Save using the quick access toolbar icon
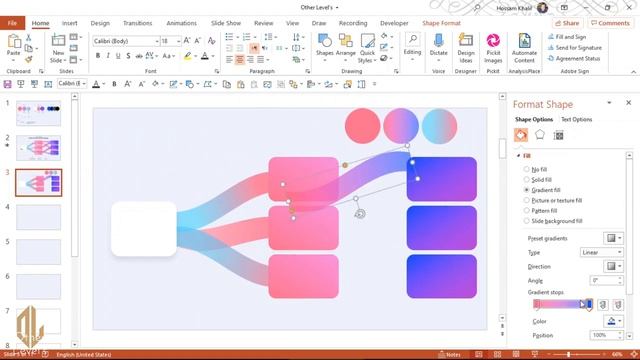The width and height of the screenshot is (640, 360). [x=7, y=84]
